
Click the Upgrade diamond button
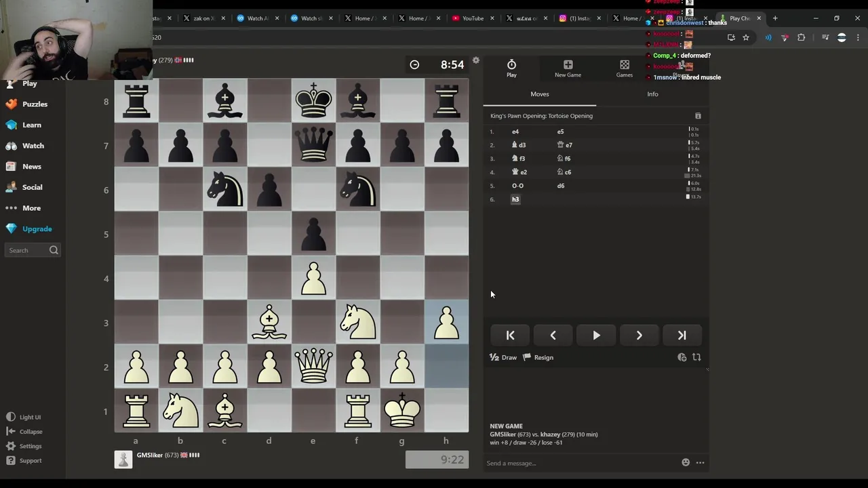(29, 229)
